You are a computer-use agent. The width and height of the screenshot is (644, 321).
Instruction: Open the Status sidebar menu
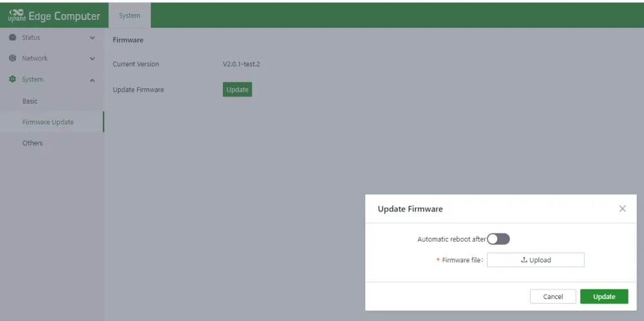[52, 37]
